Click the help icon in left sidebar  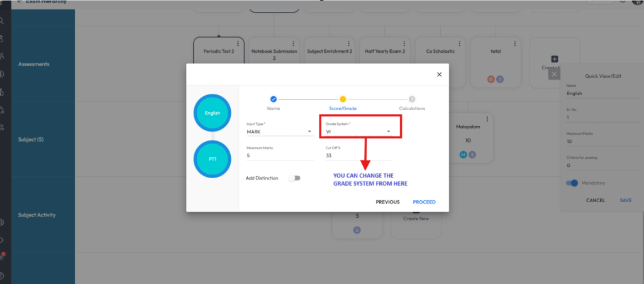(3, 275)
